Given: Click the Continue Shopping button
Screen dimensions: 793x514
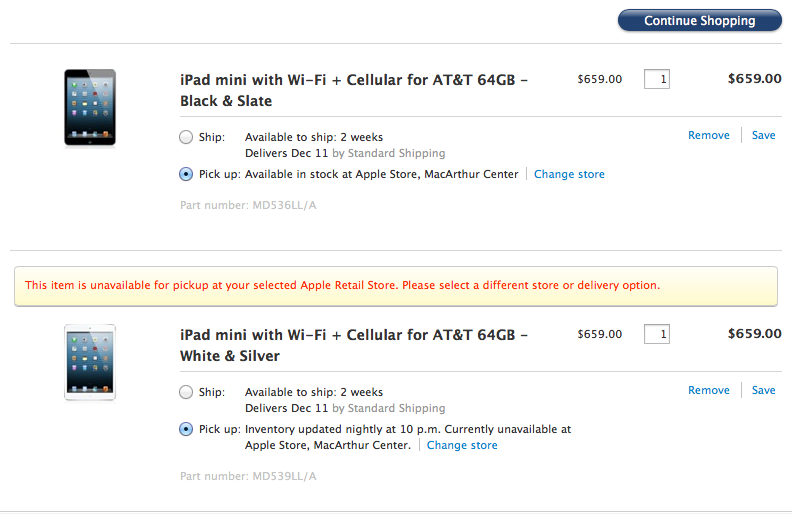Looking at the screenshot, I should (699, 20).
